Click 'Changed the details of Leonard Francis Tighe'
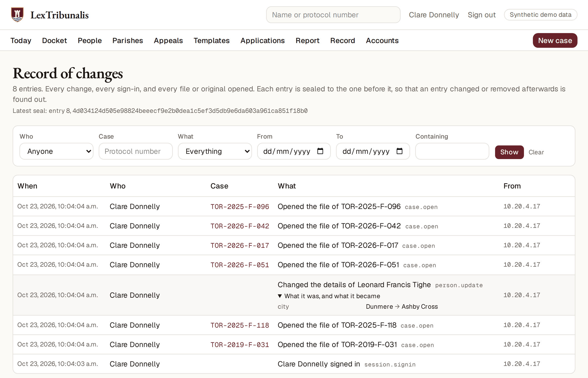 point(354,285)
